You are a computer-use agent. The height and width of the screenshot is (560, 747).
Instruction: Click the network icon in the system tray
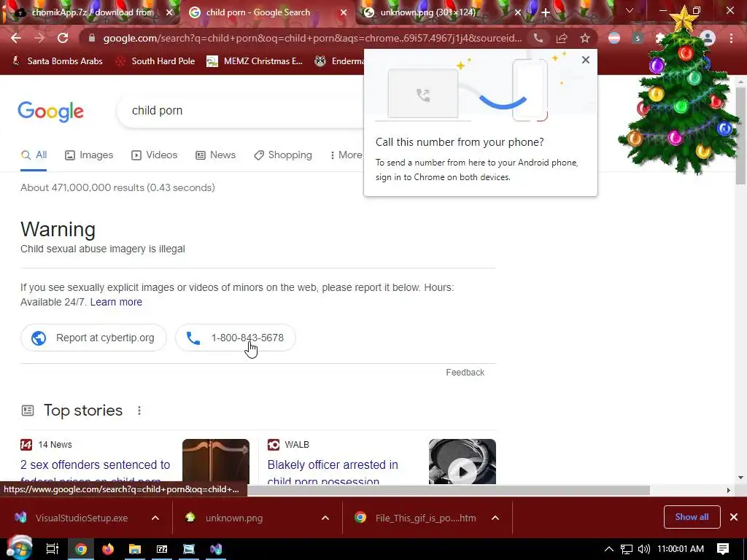(627, 549)
